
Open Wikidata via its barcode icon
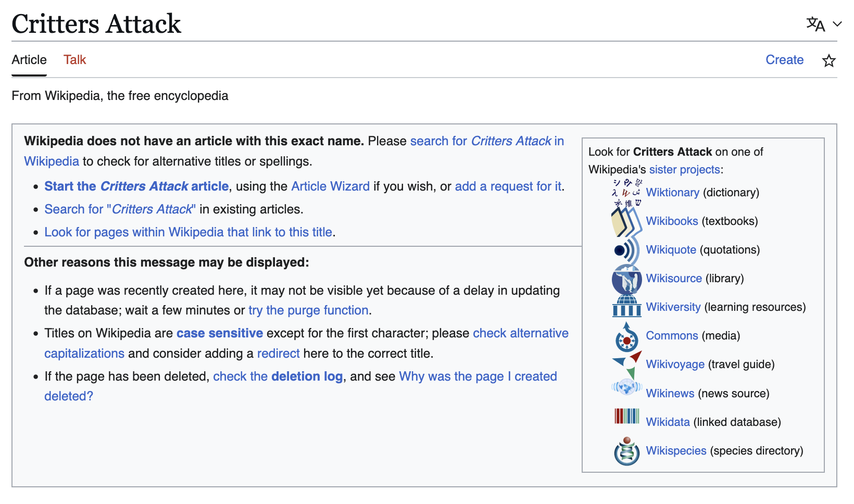pos(625,422)
